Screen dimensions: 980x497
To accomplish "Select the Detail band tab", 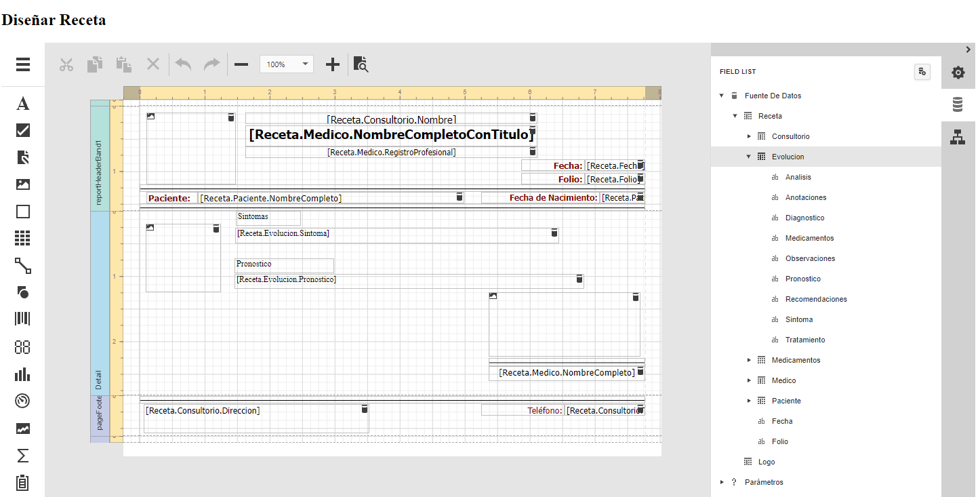I will coord(100,303).
